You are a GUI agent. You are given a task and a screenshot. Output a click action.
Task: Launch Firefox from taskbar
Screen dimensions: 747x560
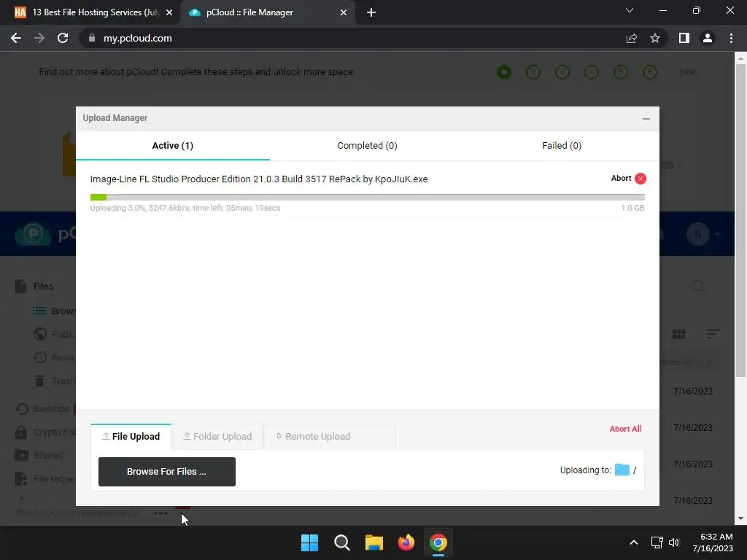tap(406, 542)
